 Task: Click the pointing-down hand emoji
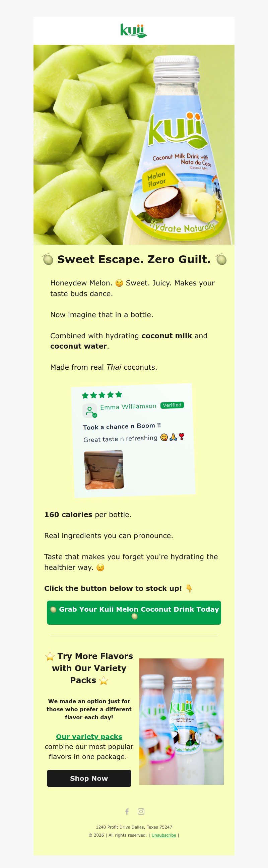tap(189, 588)
